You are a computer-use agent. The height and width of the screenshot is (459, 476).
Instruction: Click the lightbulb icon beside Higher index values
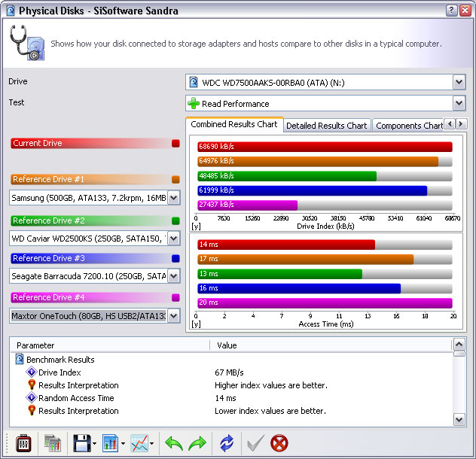[32, 385]
